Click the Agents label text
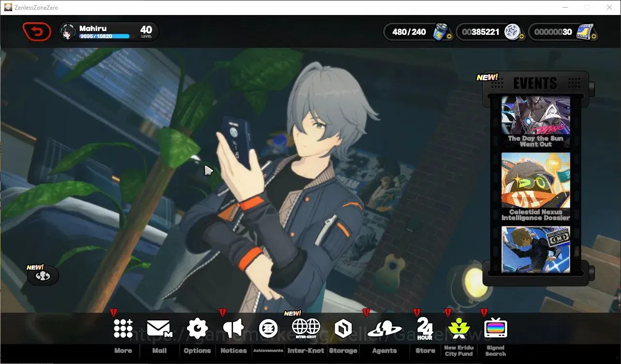621x364 pixels. [385, 350]
